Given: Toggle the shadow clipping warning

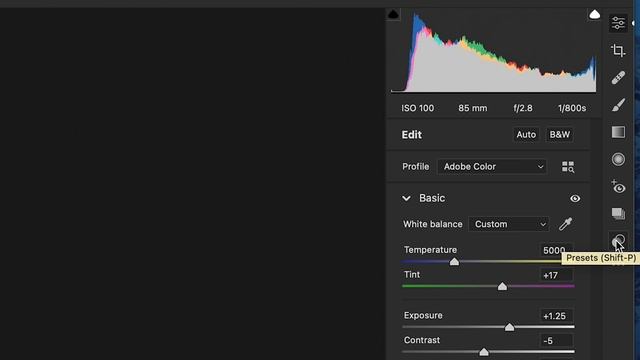Looking at the screenshot, I should [393, 15].
